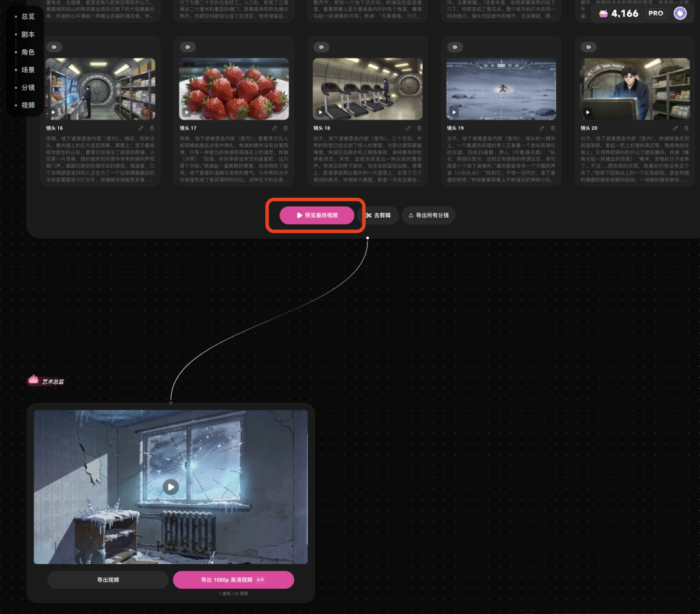Click the 去剪辑 scissors button

tap(377, 215)
